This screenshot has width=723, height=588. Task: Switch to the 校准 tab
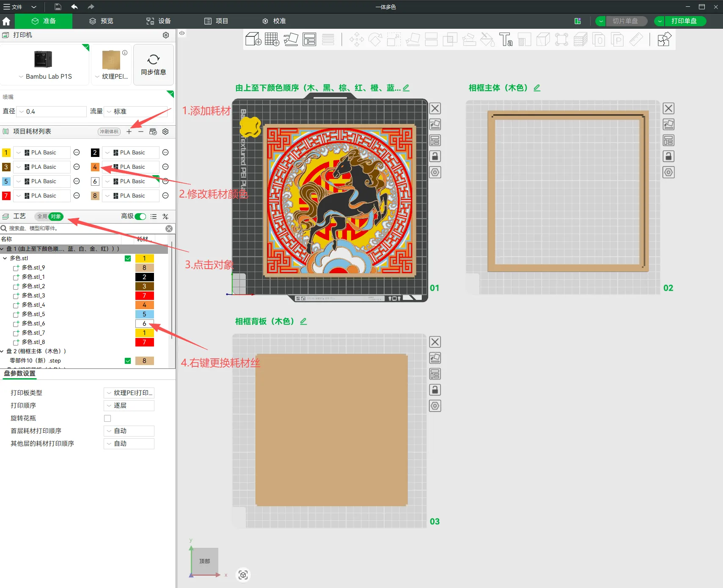[274, 21]
